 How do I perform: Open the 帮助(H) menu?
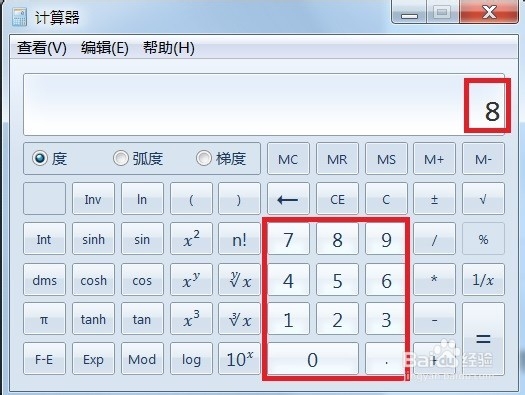pos(169,48)
